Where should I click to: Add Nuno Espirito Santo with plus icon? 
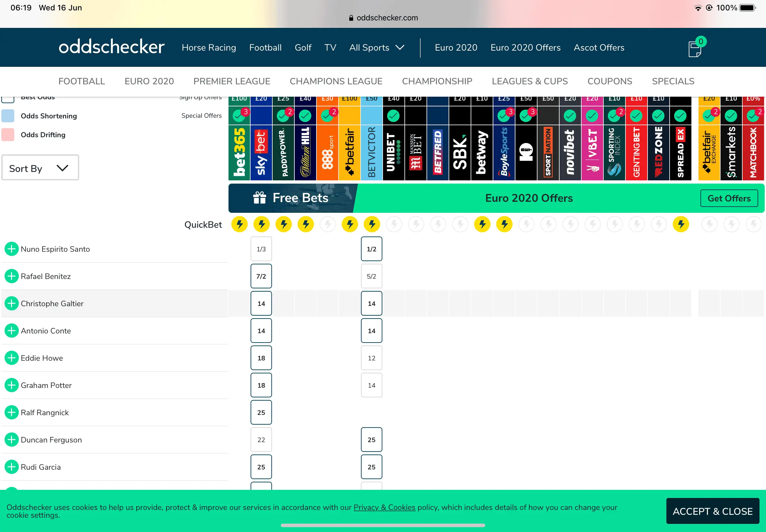click(x=11, y=249)
